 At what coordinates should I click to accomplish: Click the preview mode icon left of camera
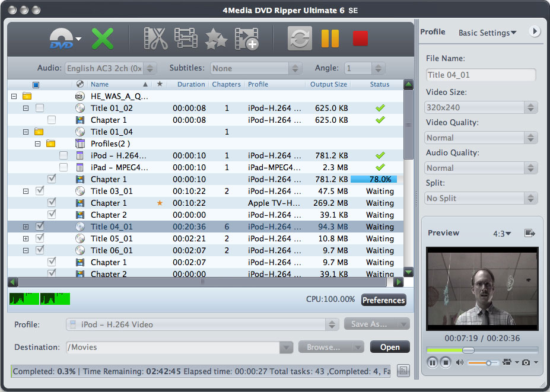[x=507, y=362]
